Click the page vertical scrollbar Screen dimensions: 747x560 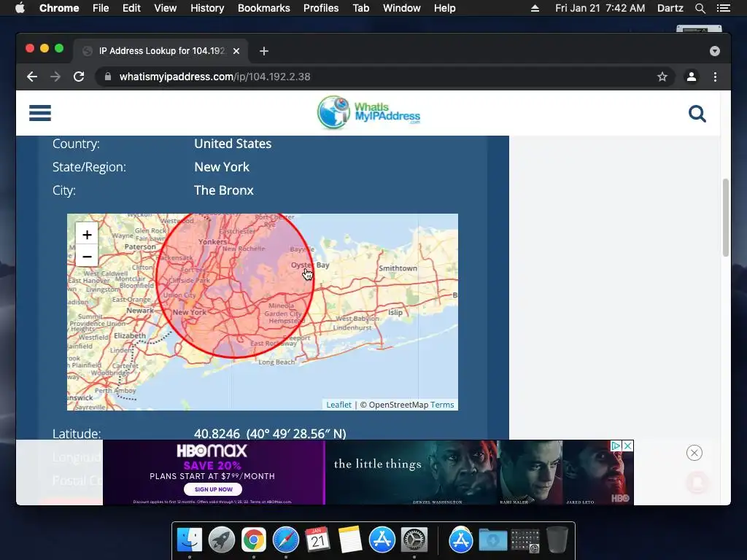click(x=726, y=217)
